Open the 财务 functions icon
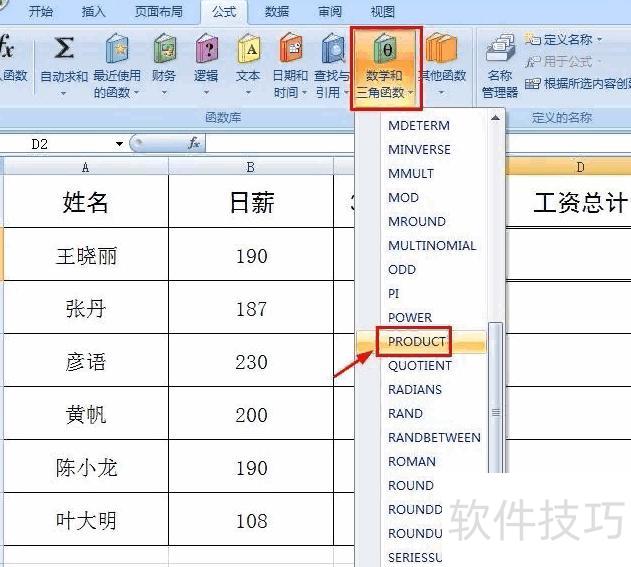The width and height of the screenshot is (631, 567). (165, 48)
